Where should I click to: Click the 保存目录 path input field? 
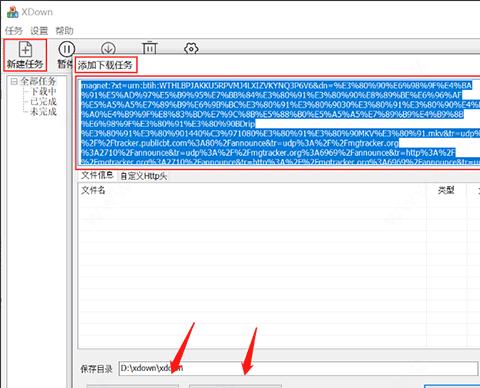point(298,368)
